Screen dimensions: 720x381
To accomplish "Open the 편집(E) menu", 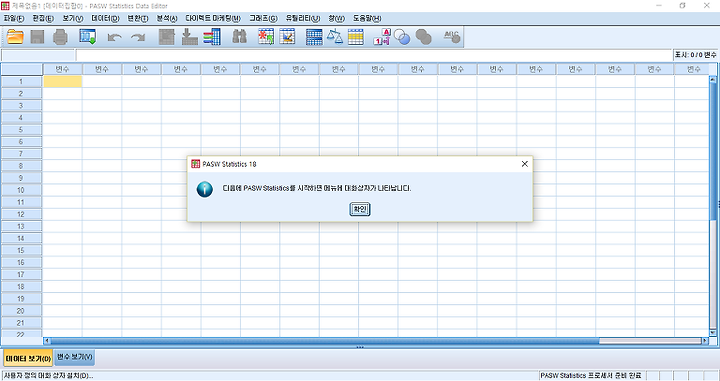I will (43, 18).
